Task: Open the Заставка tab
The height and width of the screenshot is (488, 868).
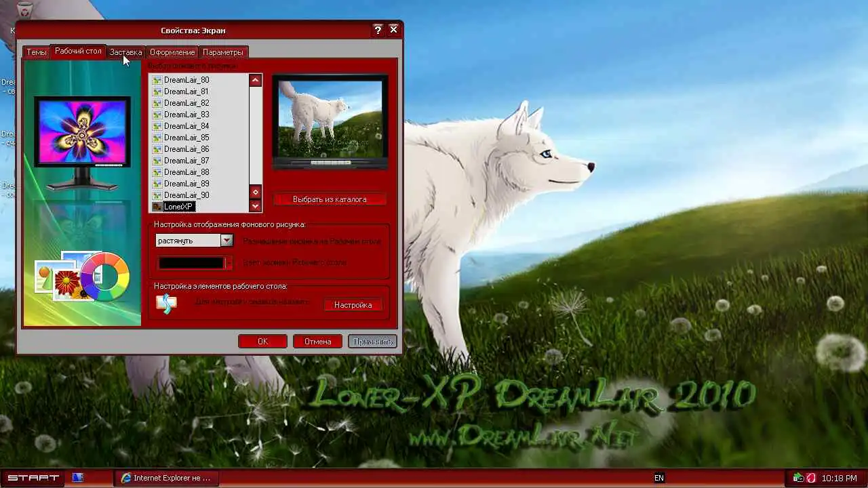Action: coord(125,52)
